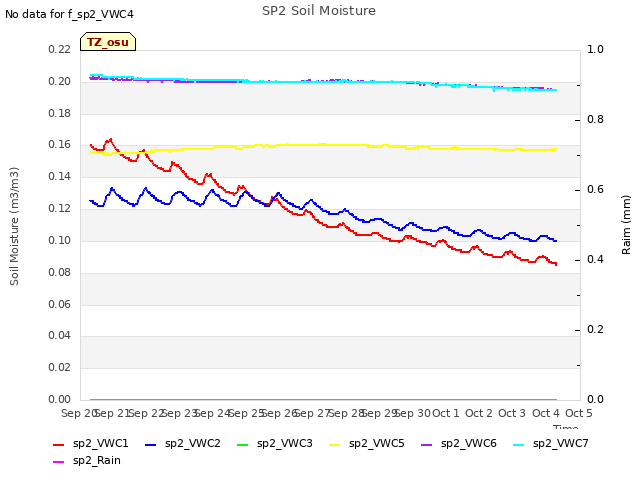The image size is (640, 480).
Task: Toggle sp2_VWC2 legend entry
Action: click(183, 444)
